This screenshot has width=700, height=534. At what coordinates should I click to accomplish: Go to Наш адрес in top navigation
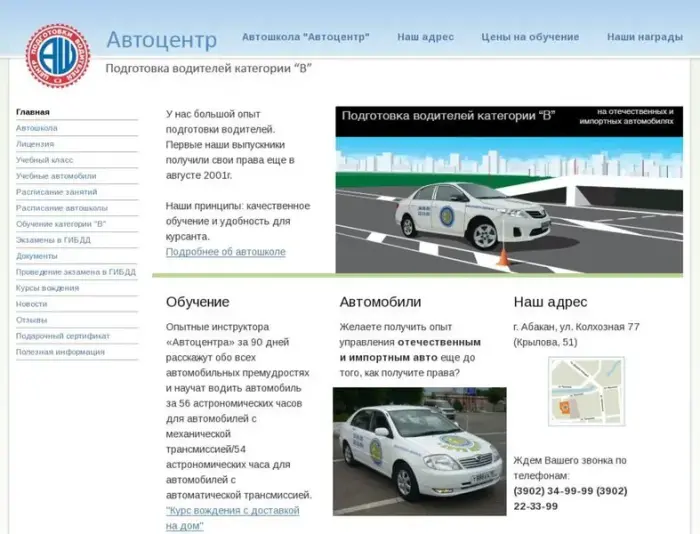pyautogui.click(x=425, y=37)
